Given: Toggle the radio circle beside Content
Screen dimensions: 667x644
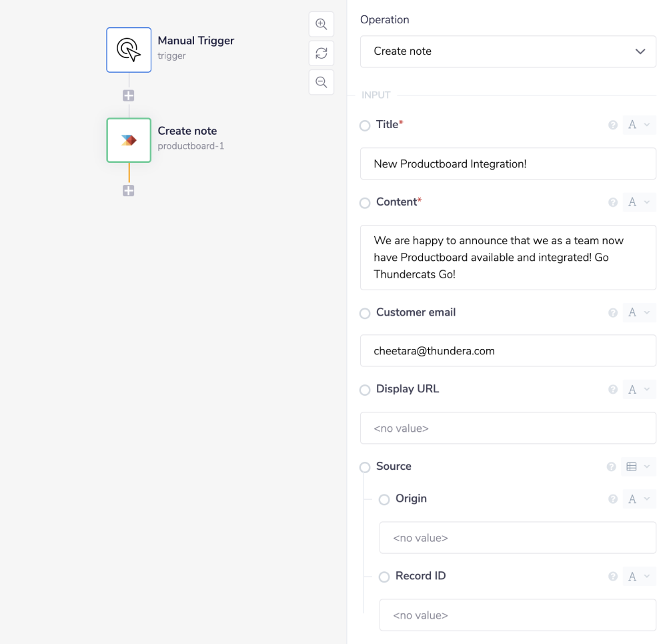Looking at the screenshot, I should (x=365, y=202).
